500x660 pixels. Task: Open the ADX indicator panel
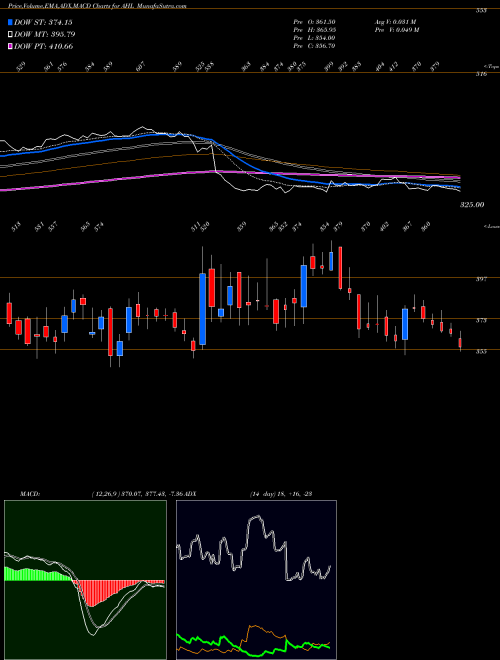[x=256, y=580]
